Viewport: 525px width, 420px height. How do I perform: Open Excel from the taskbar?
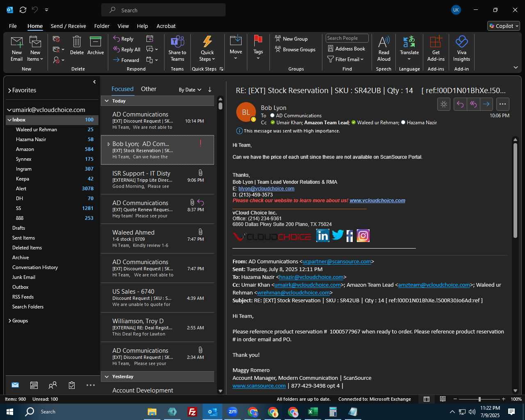pyautogui.click(x=313, y=412)
